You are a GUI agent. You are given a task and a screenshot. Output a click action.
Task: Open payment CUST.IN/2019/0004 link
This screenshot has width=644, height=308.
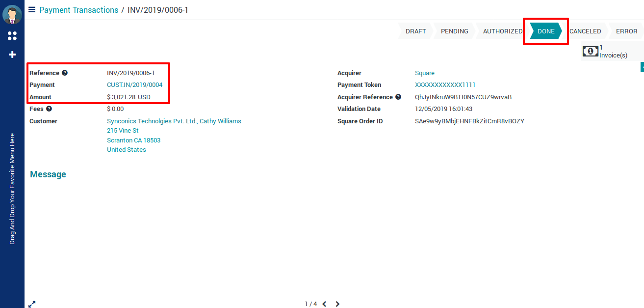tap(134, 85)
